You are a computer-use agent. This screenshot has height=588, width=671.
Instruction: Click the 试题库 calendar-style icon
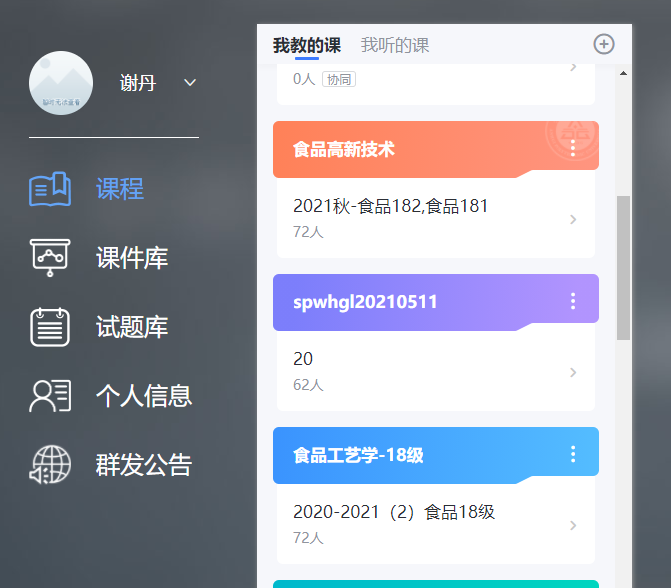[50, 327]
